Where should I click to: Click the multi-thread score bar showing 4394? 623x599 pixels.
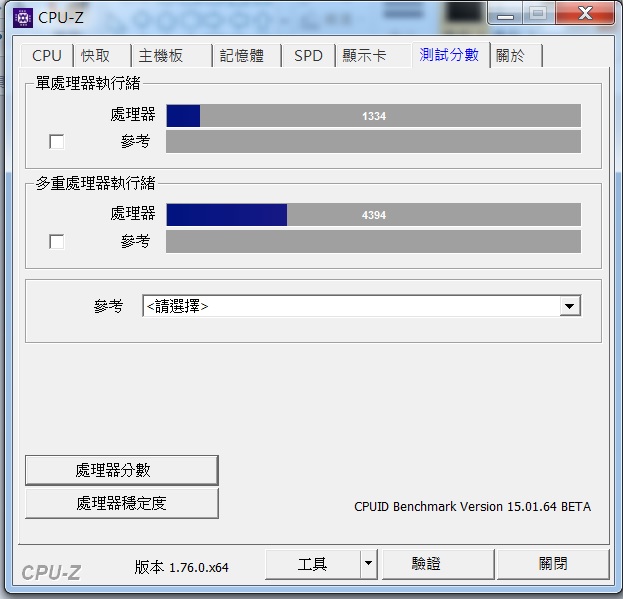(x=373, y=215)
